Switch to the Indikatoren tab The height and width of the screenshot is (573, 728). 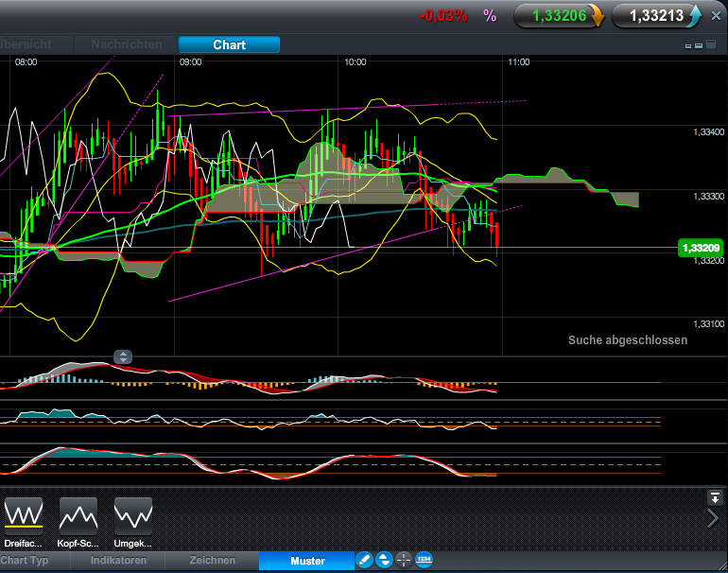point(118,561)
